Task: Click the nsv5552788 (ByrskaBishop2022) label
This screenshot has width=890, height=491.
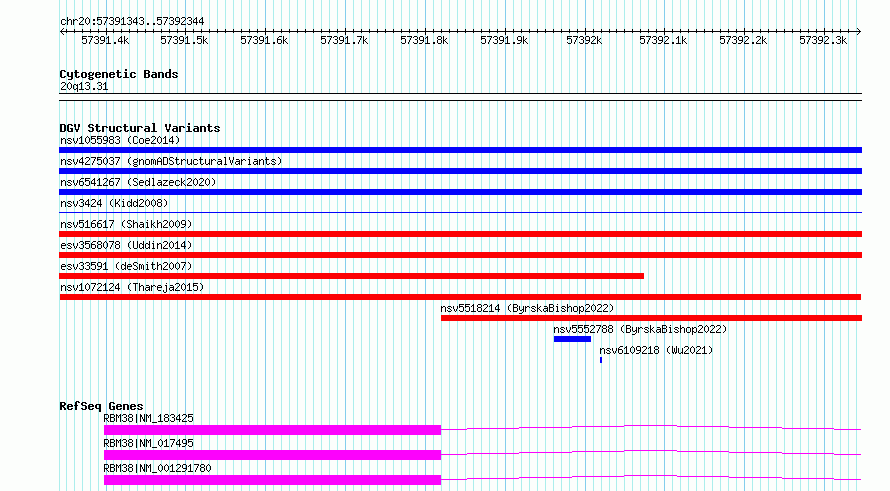Action: coord(640,329)
